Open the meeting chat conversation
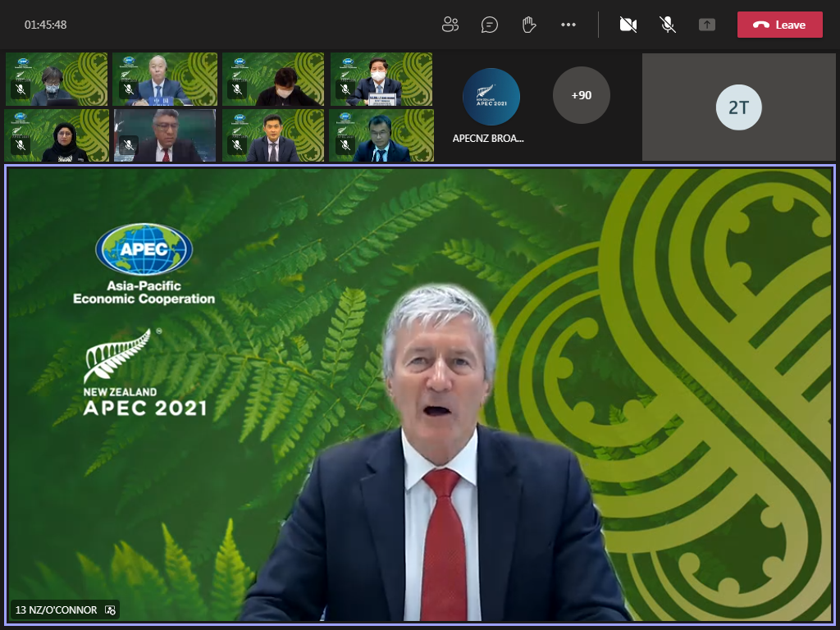The height and width of the screenshot is (630, 840). click(x=489, y=25)
